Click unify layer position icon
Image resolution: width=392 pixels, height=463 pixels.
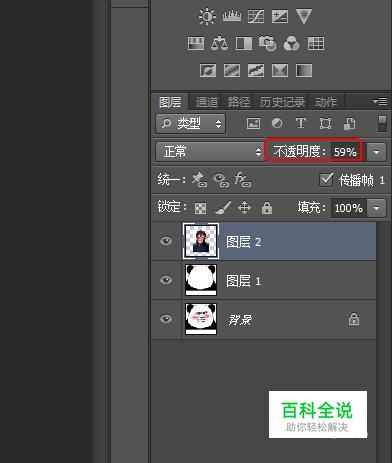[199, 180]
